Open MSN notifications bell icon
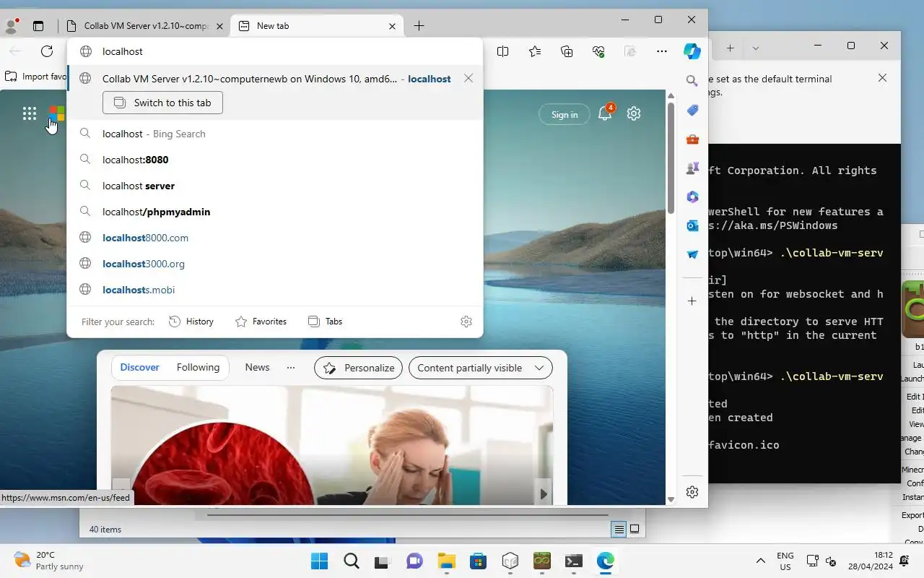Screen dimensions: 924x578 tap(605, 113)
